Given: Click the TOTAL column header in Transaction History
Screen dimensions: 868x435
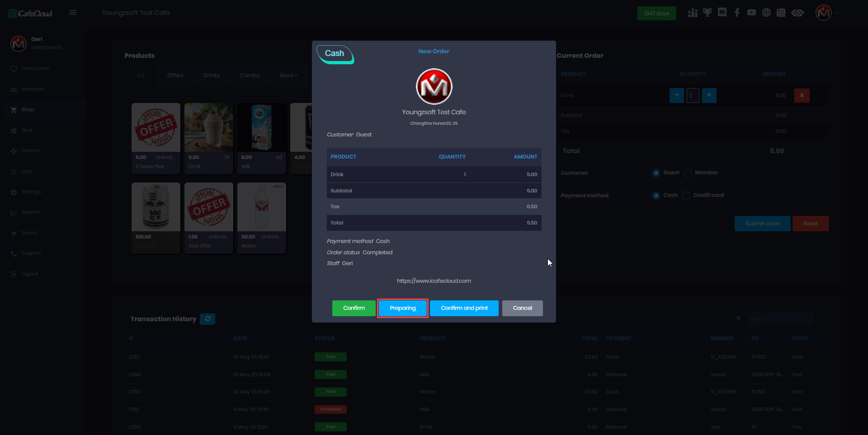Looking at the screenshot, I should tap(590, 338).
